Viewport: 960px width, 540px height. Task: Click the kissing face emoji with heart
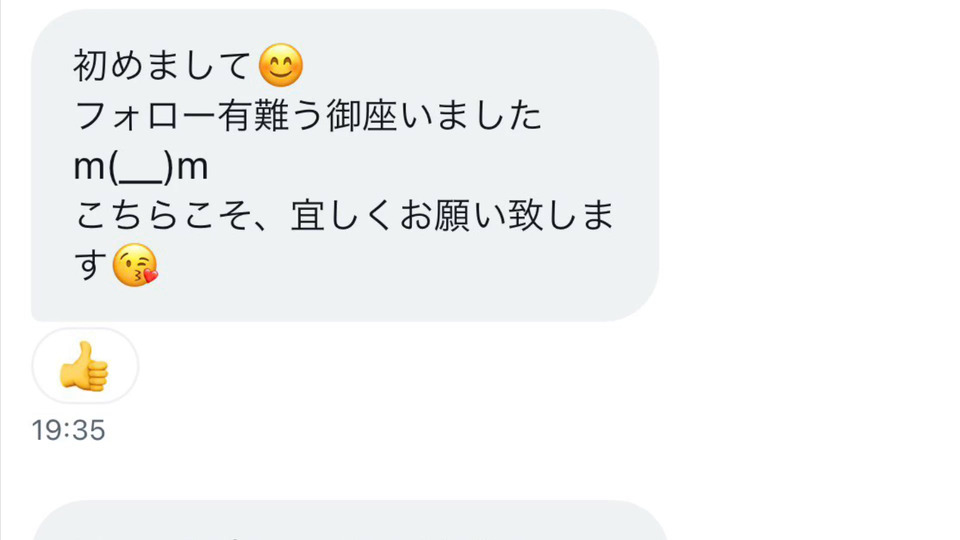(135, 265)
